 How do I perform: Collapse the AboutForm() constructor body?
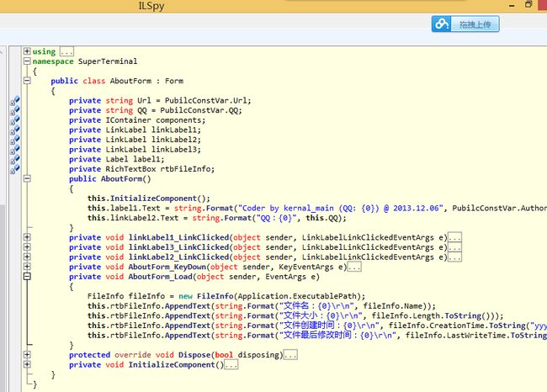click(x=27, y=178)
